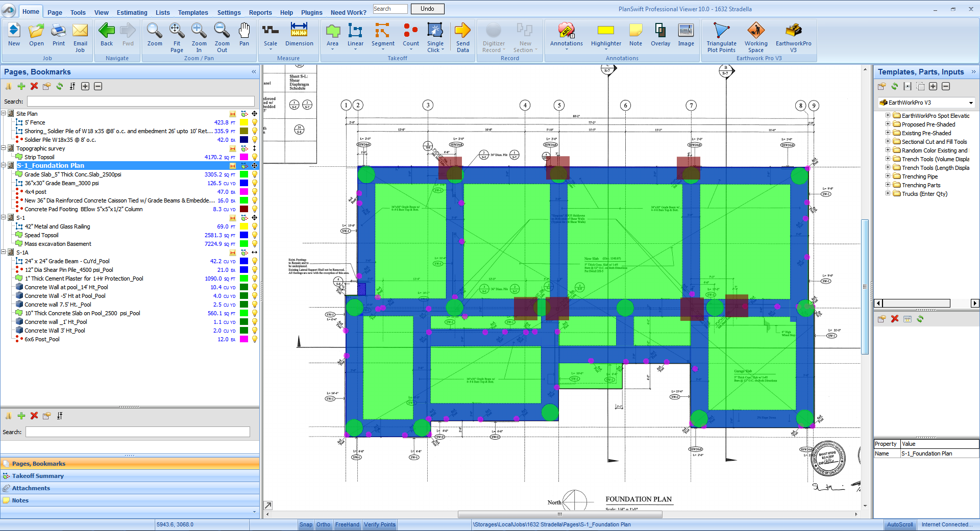Insert an Image annotation
Image resolution: width=980 pixels, height=531 pixels.
686,36
